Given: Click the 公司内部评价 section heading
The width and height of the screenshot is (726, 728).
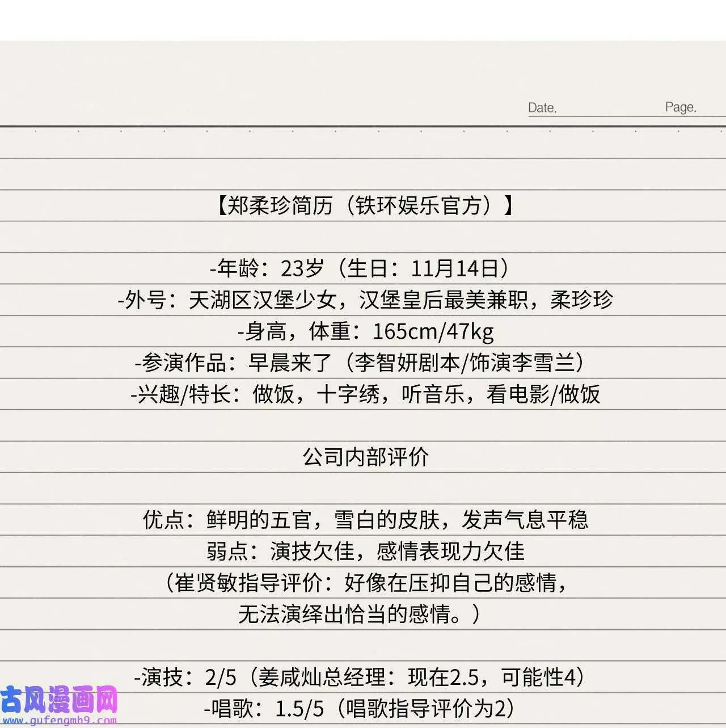Looking at the screenshot, I should point(366,457).
